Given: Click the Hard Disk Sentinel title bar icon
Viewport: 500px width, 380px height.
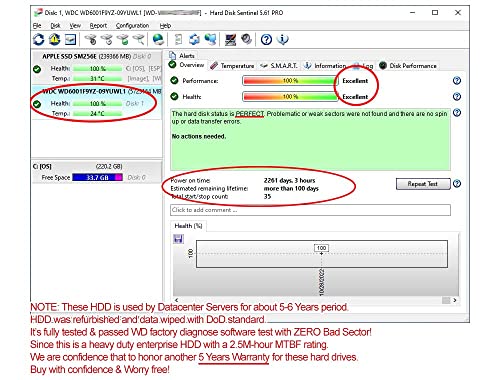Looking at the screenshot, I should 38,13.
